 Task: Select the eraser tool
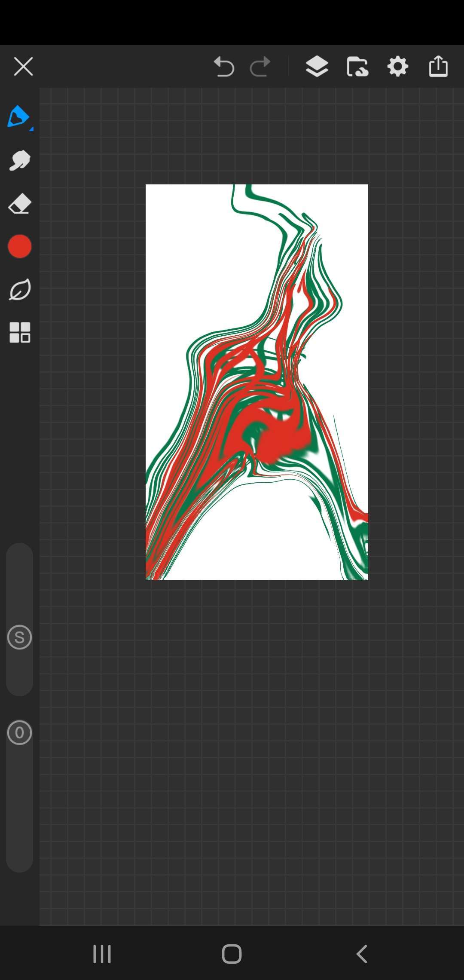point(20,204)
